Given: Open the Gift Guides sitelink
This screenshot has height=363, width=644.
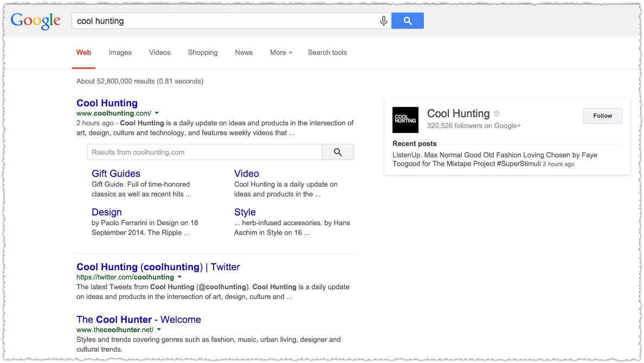Looking at the screenshot, I should 116,174.
